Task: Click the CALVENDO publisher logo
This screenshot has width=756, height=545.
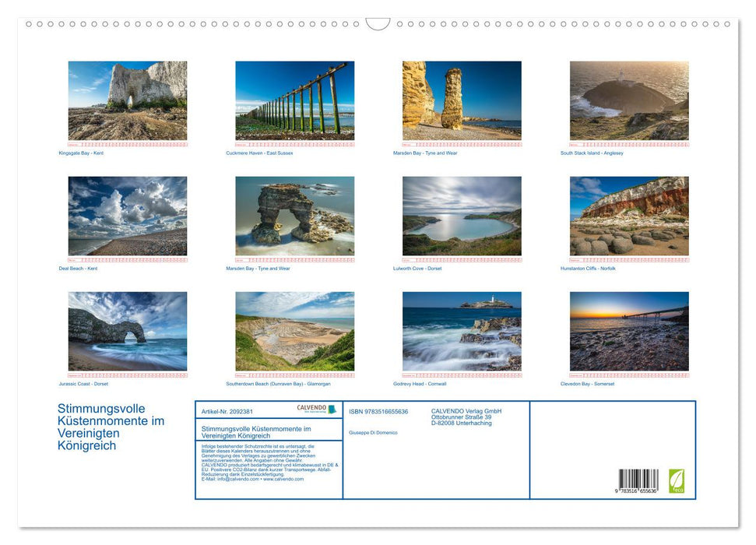Action: pos(314,410)
